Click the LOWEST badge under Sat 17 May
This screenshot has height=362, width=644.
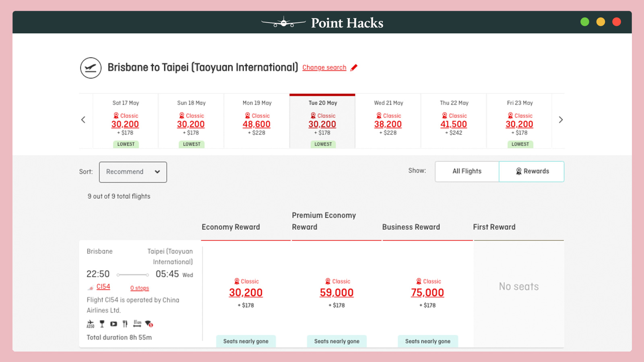pos(126,144)
